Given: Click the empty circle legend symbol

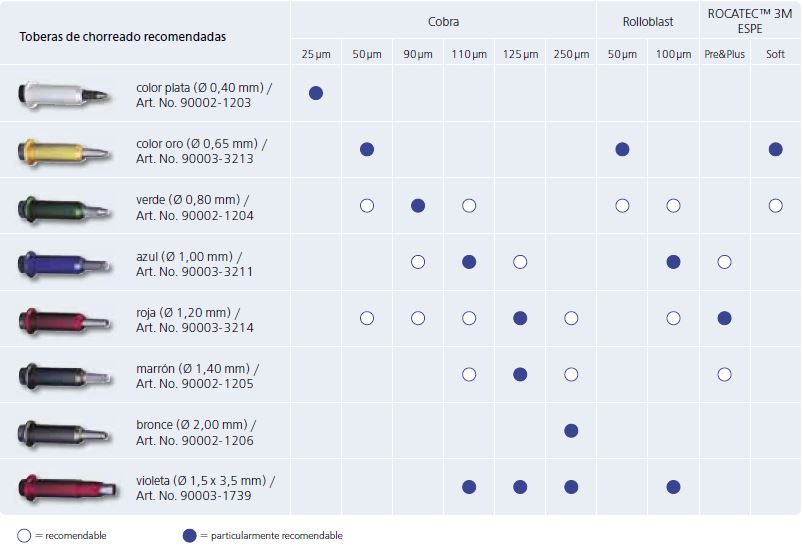Looking at the screenshot, I should coord(25,535).
